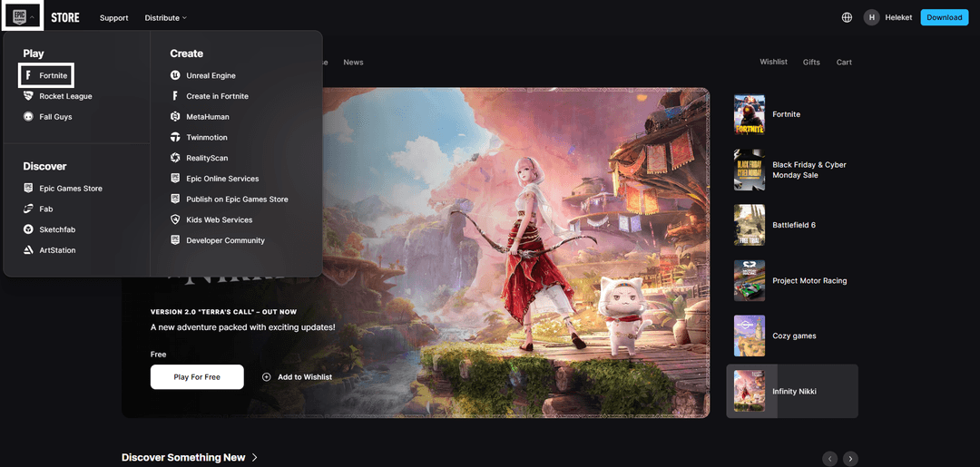The image size is (980, 467).
Task: Select the Cozy games thumbnail
Action: coord(750,336)
